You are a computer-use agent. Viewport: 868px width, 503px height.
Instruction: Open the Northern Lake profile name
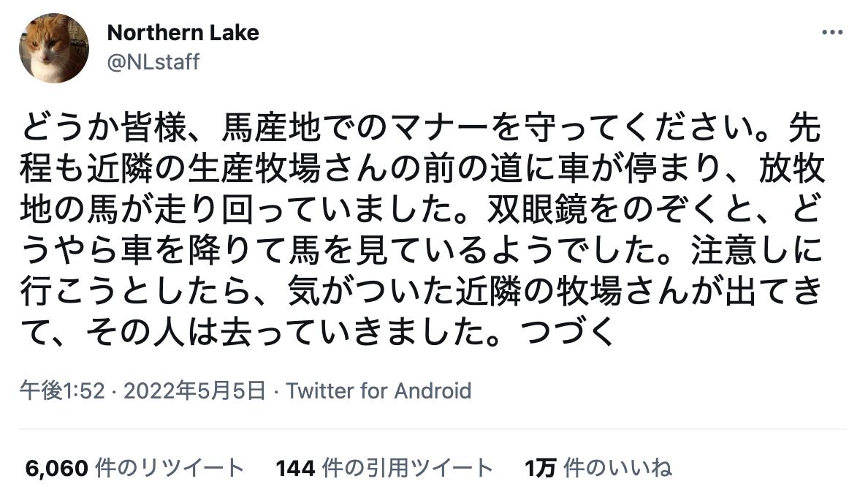[183, 33]
